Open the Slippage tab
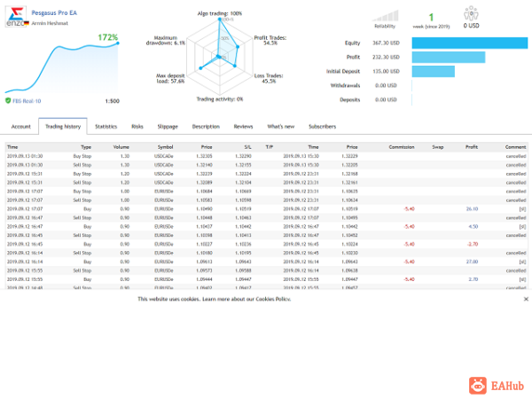 point(168,127)
